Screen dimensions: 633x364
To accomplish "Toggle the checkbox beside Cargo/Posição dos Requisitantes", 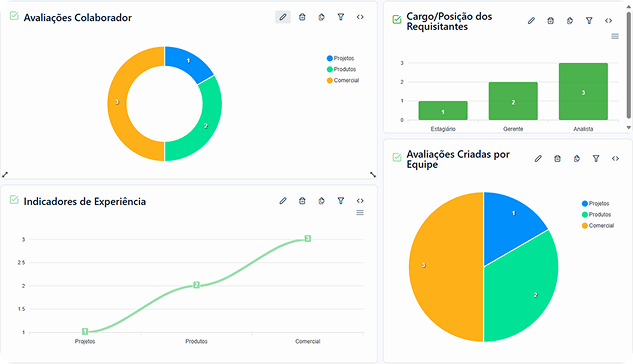I will point(397,19).
